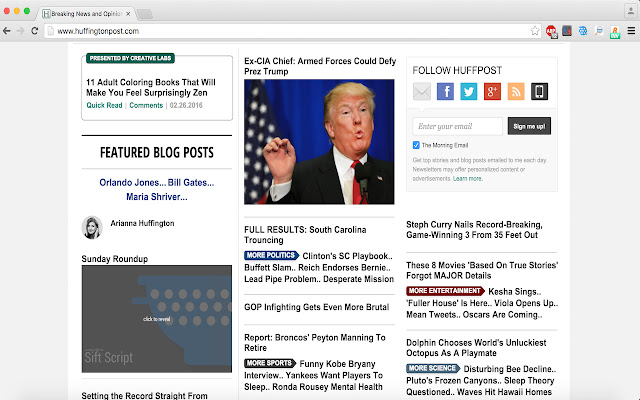Screen dimensions: 640x400
Task: Select the Breaking News and Opinion tab
Action: [86, 14]
